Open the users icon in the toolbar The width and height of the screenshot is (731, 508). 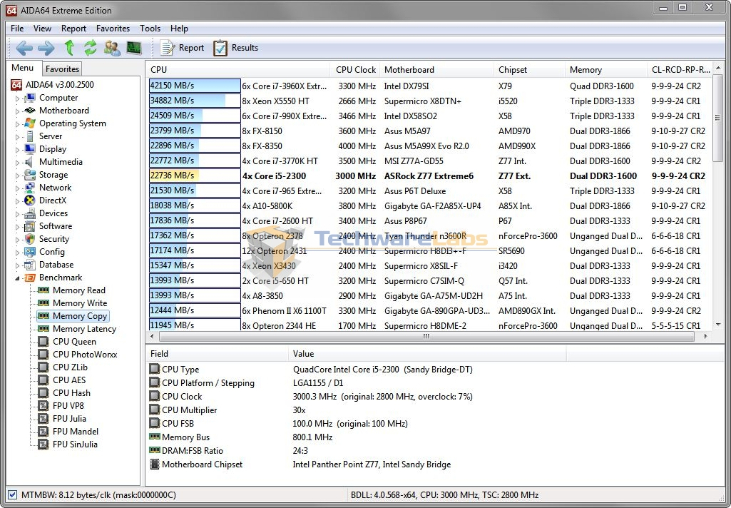coord(112,48)
